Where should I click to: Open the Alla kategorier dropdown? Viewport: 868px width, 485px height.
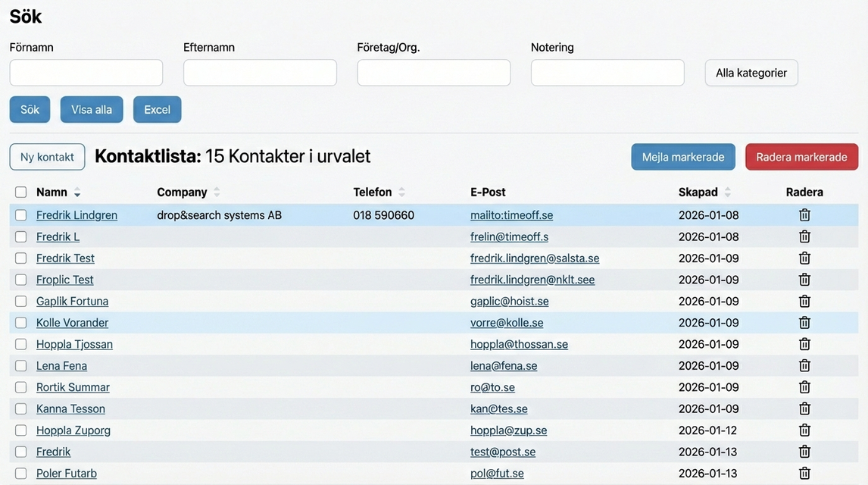(751, 73)
